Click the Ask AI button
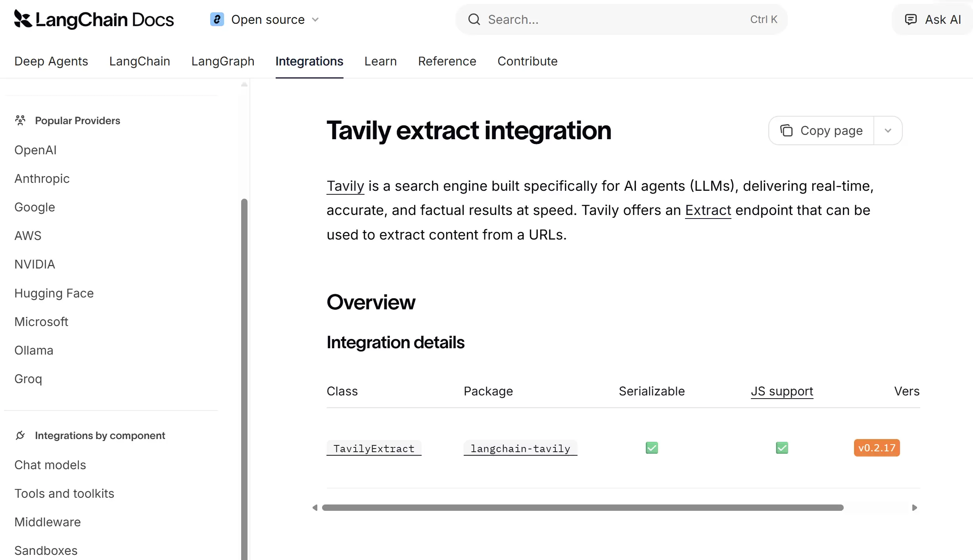 (x=932, y=19)
